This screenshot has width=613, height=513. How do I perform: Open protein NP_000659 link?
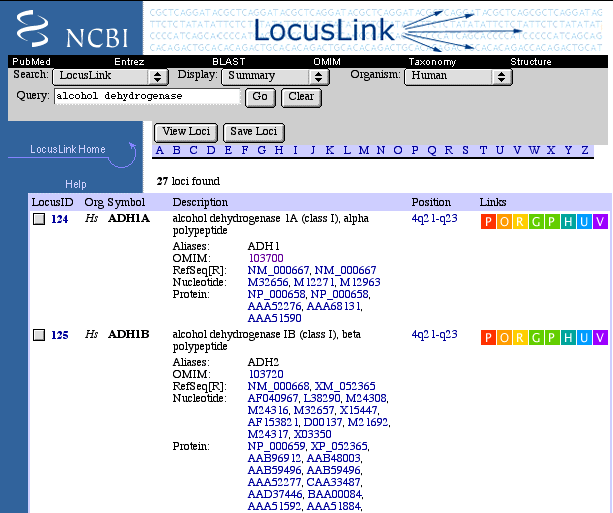pyautogui.click(x=276, y=446)
